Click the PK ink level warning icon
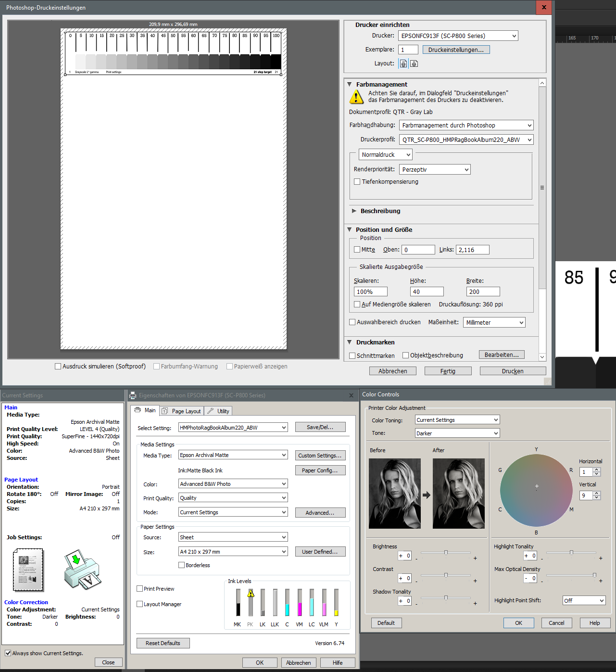The image size is (616, 672). [x=251, y=594]
